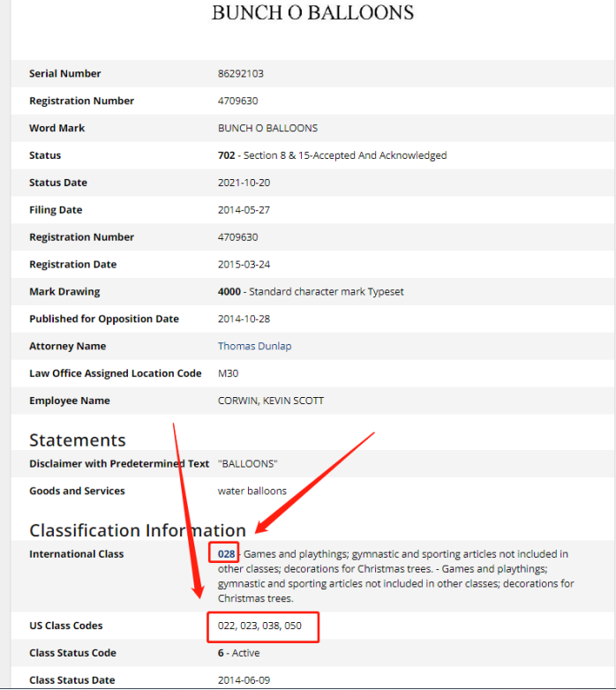The image size is (616, 690).
Task: Select the Statements section heading
Action: pos(78,440)
